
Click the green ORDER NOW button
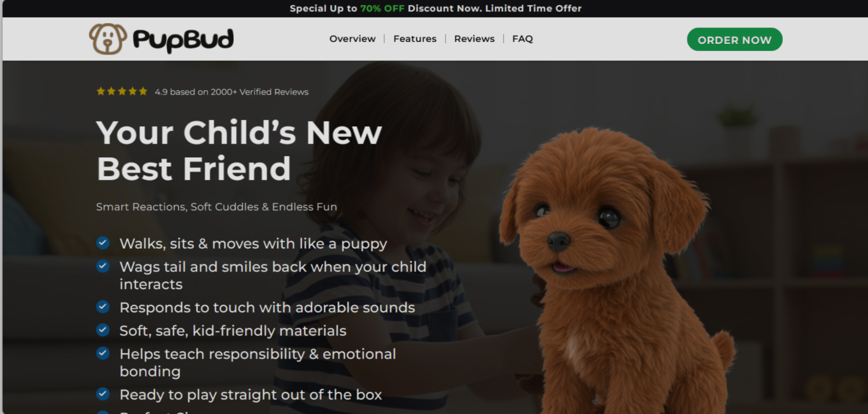pyautogui.click(x=735, y=40)
